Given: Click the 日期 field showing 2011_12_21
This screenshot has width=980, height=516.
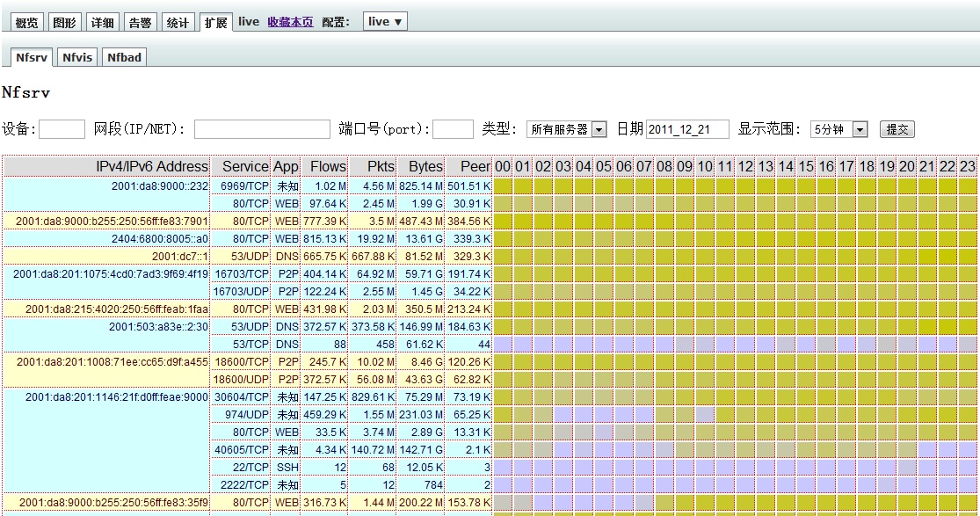Looking at the screenshot, I should pyautogui.click(x=687, y=129).
